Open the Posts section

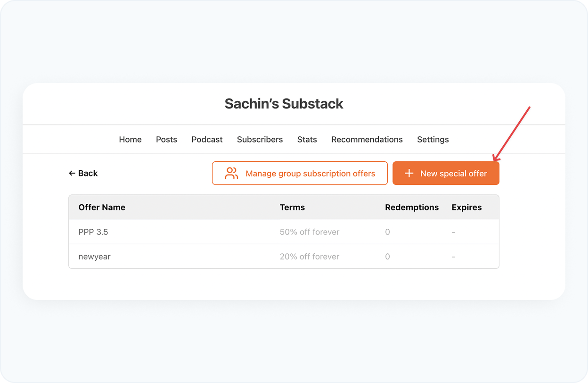[166, 139]
